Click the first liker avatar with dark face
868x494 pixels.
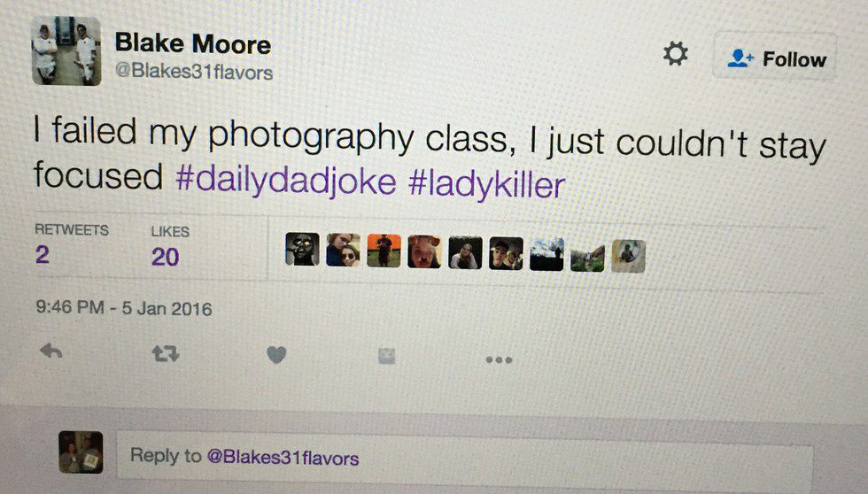coord(302,249)
